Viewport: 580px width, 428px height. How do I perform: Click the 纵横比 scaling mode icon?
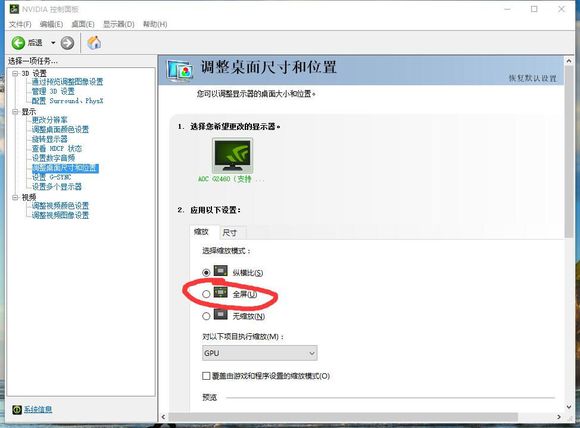[221, 271]
